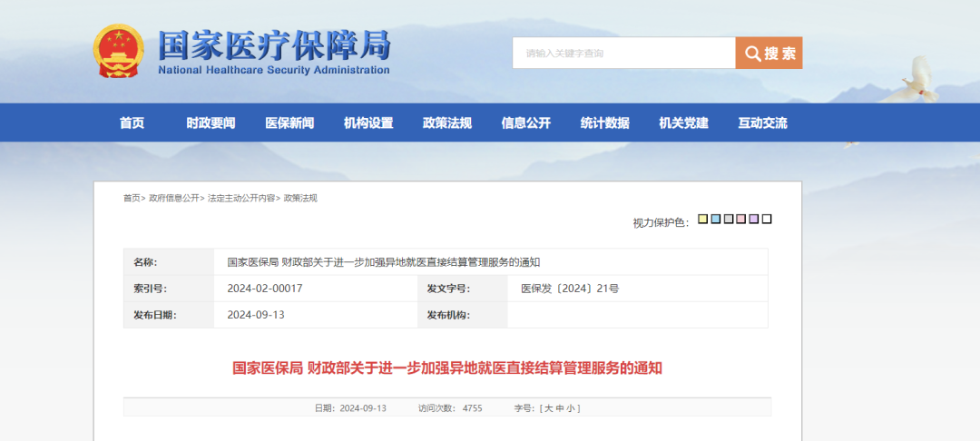Click publish date 2024-09-13 in table
The image size is (980, 441).
click(x=256, y=315)
